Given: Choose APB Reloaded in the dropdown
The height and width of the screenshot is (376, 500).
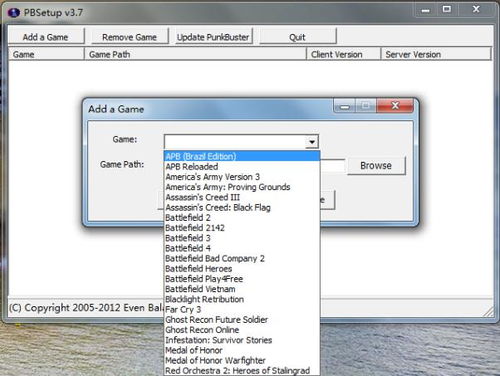Looking at the screenshot, I should 242,167.
